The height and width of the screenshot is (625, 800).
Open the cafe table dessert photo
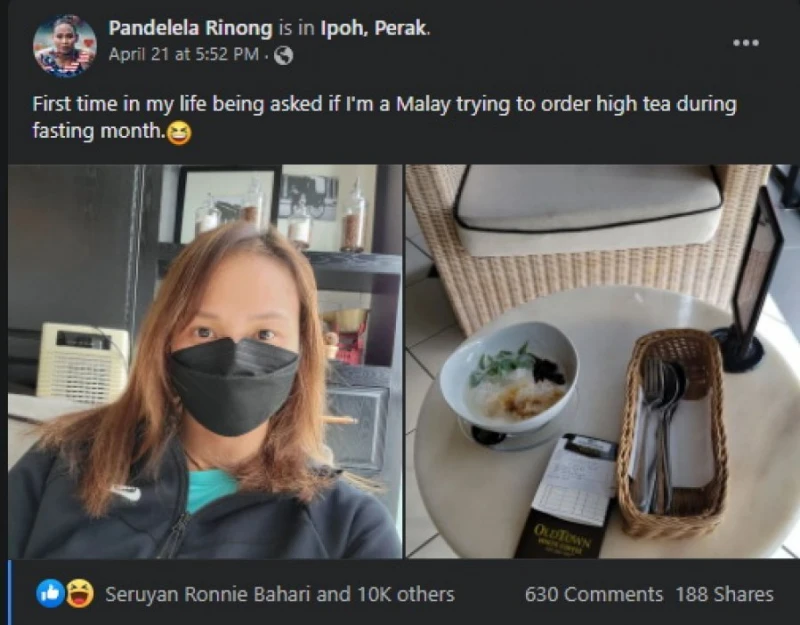coord(603,361)
